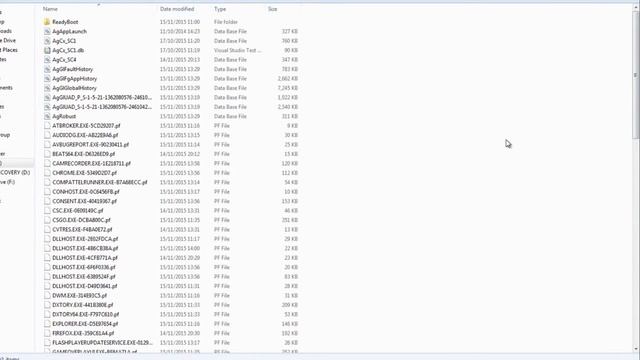Select the AgGlUAD_S-1-5-21 file name
Viewport: 640px width, 360px height.
pyautogui.click(x=102, y=107)
